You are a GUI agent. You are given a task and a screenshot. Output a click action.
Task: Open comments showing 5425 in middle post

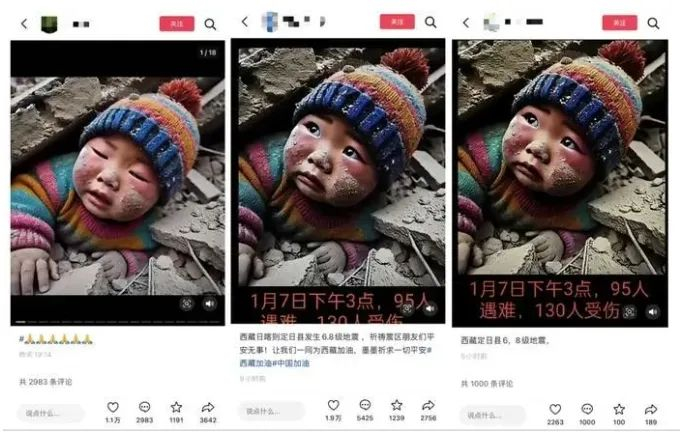pyautogui.click(x=365, y=405)
